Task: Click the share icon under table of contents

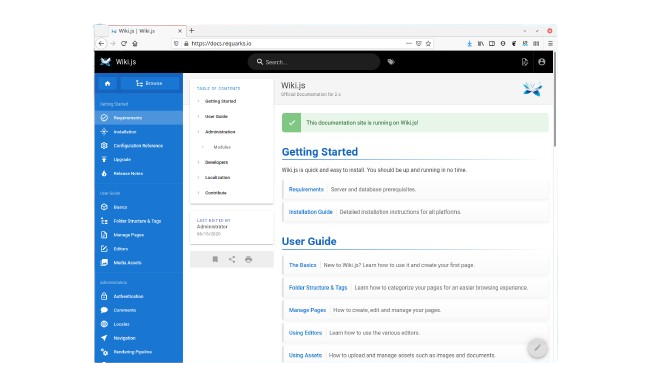Action: click(x=231, y=259)
